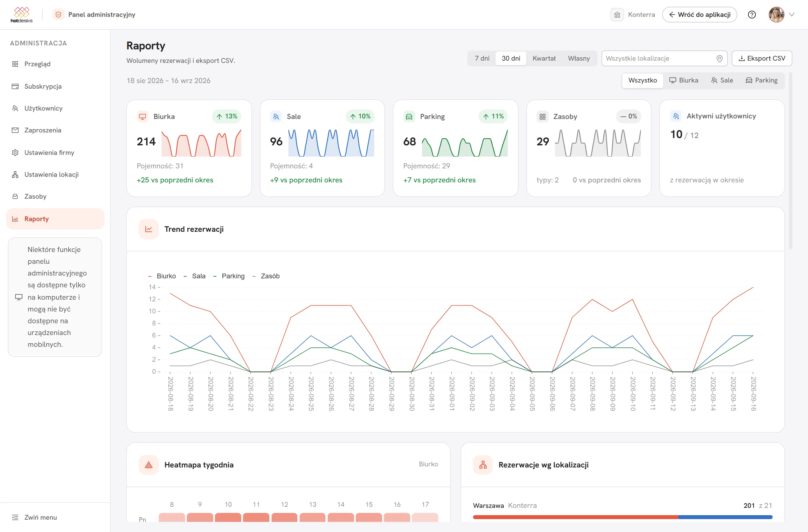
Task: Click Wróć do aplikacji button
Action: pyautogui.click(x=699, y=15)
